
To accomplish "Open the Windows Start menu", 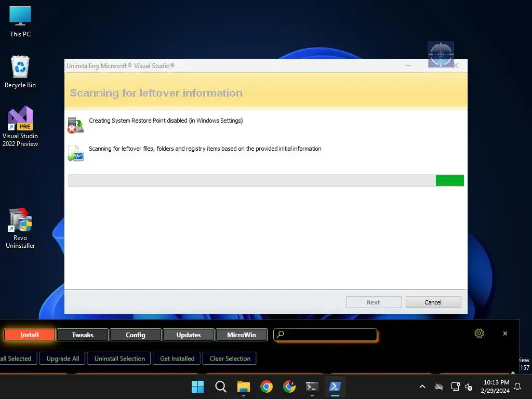I will (197, 387).
